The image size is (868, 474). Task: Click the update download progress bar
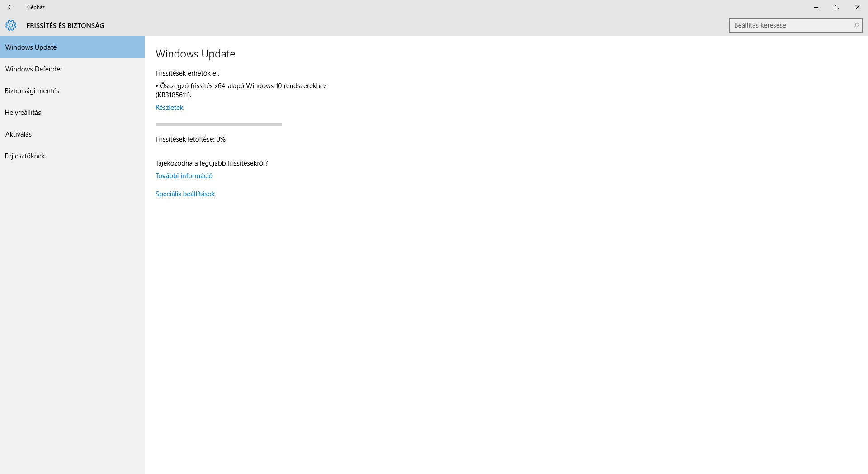pos(219,124)
